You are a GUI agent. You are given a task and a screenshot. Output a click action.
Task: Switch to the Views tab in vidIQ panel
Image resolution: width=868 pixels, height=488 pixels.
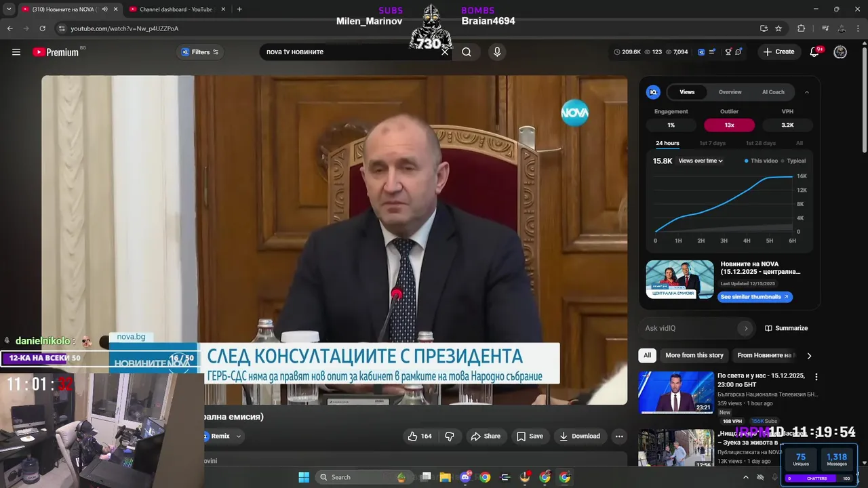point(687,92)
